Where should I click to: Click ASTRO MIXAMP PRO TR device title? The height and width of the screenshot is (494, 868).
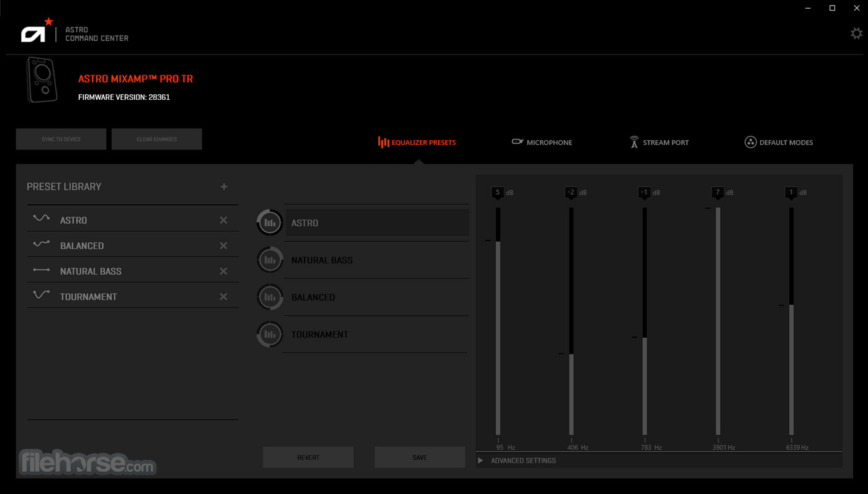(x=135, y=79)
